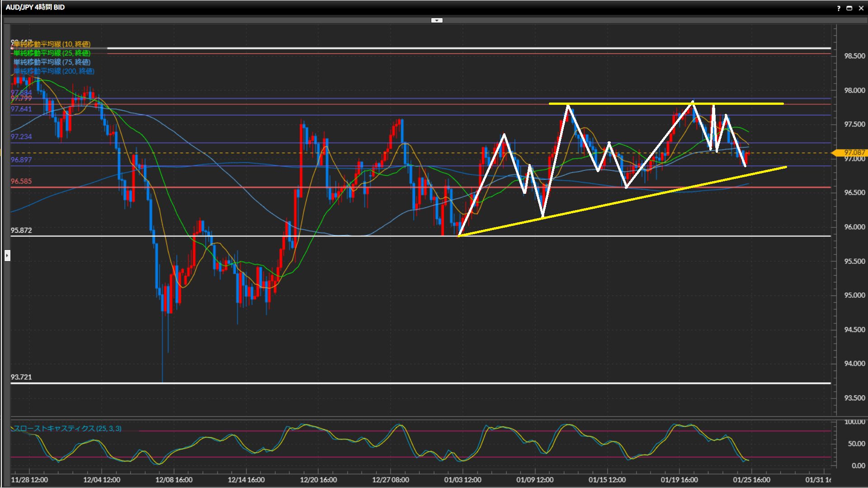Image resolution: width=868 pixels, height=488 pixels.
Task: Expand the top toolbar drop-down arrow
Action: pyautogui.click(x=437, y=20)
